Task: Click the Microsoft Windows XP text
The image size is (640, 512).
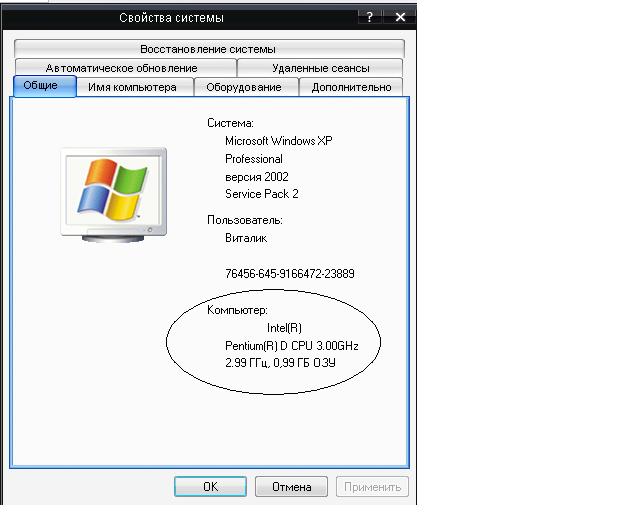Action: coord(278,141)
